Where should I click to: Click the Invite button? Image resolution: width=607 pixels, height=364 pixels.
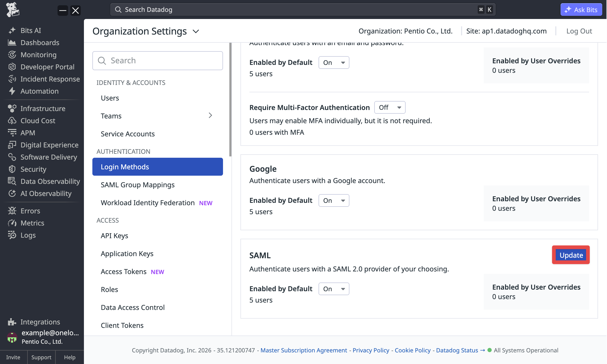(x=13, y=357)
